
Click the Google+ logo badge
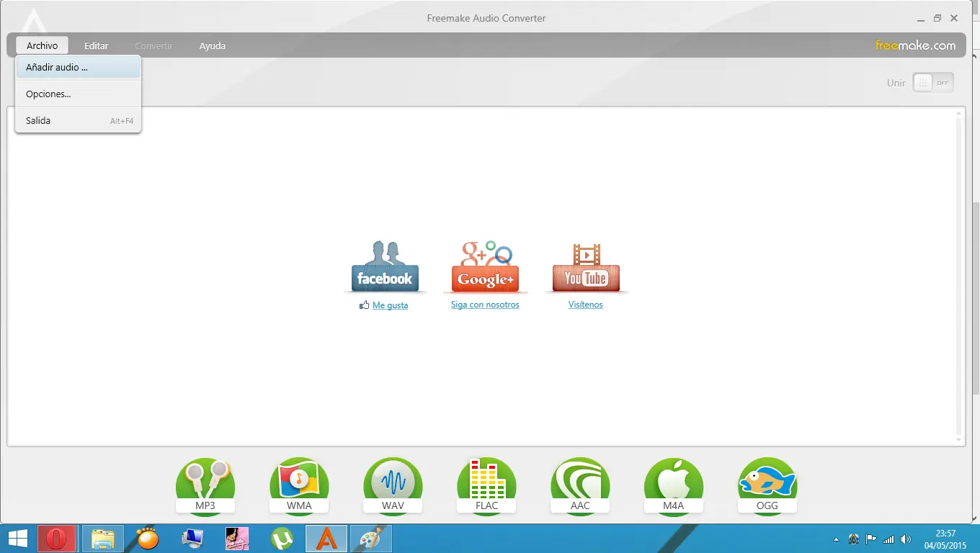point(485,266)
